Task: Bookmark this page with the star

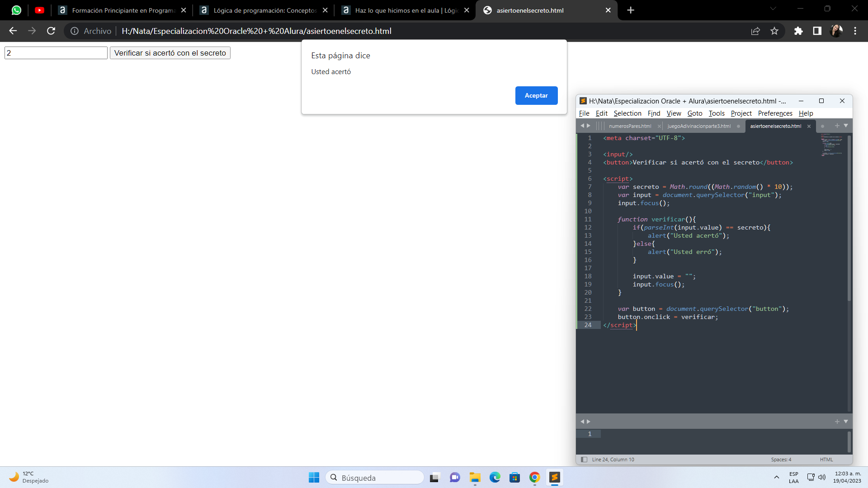Action: point(774,31)
